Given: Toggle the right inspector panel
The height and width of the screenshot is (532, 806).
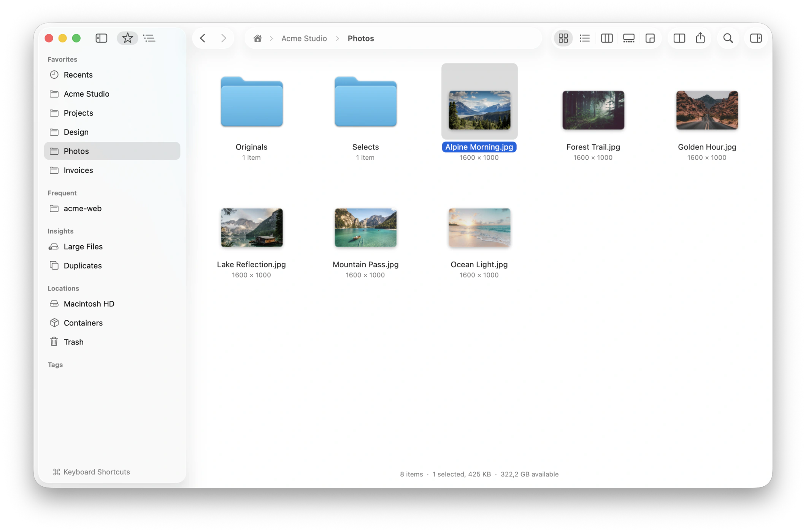Looking at the screenshot, I should 756,38.
